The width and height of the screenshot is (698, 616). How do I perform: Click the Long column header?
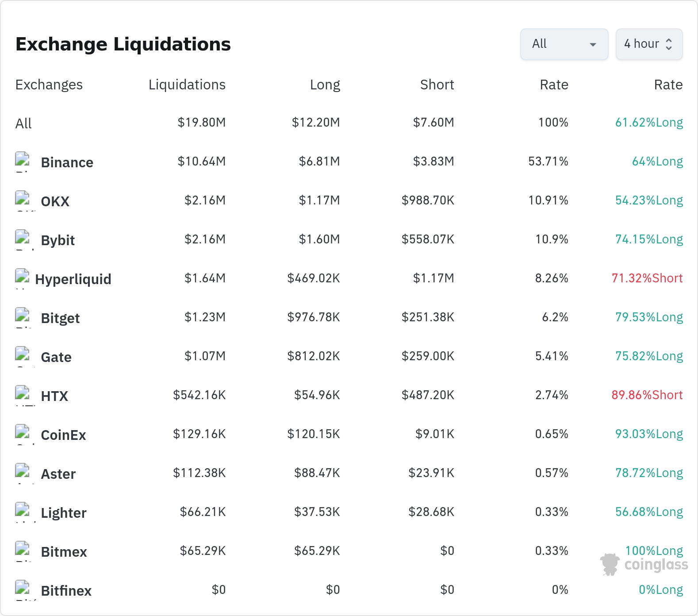point(325,85)
